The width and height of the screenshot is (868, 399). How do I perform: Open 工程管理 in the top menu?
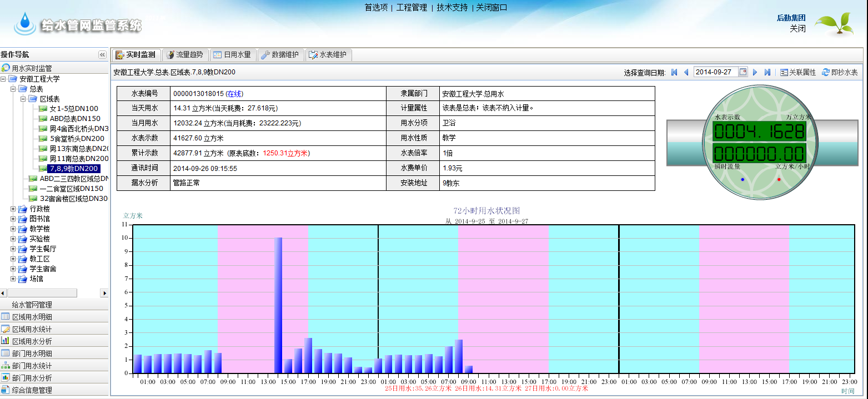pyautogui.click(x=412, y=8)
